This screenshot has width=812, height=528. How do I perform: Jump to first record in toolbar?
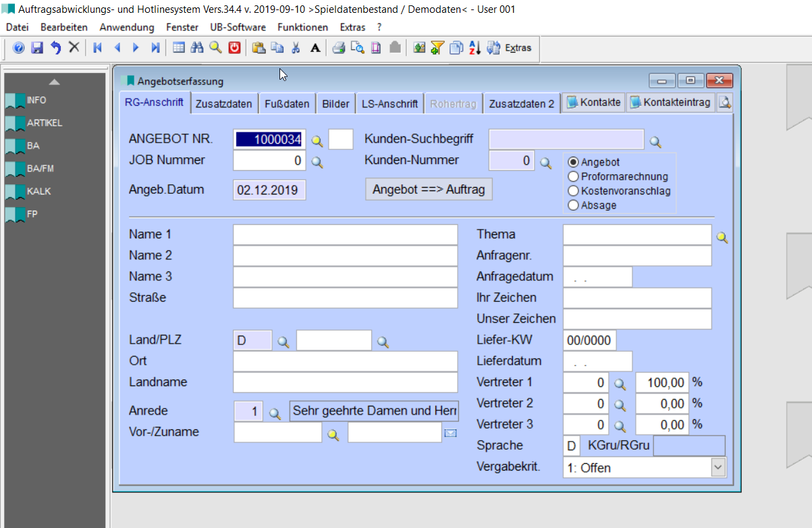tap(98, 48)
